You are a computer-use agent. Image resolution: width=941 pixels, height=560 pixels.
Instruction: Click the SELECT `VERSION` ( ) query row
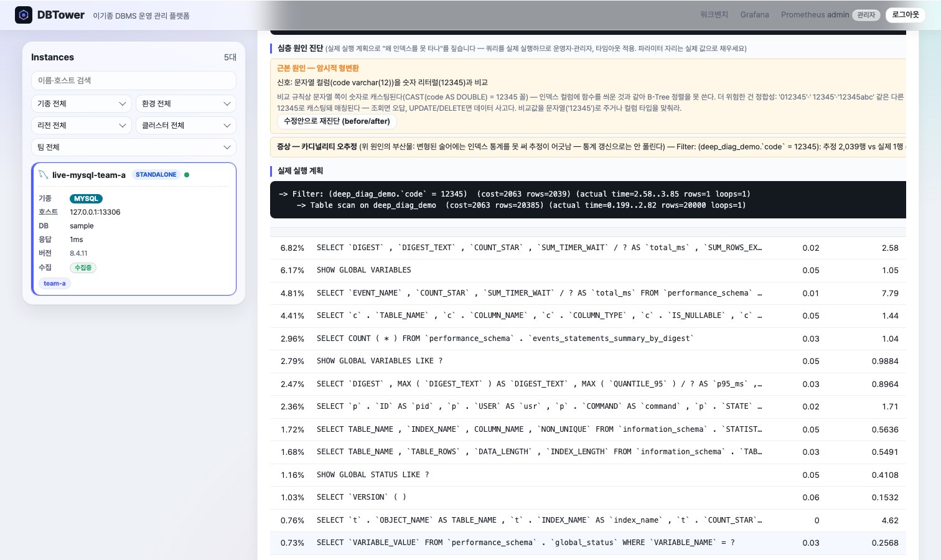tap(588, 497)
